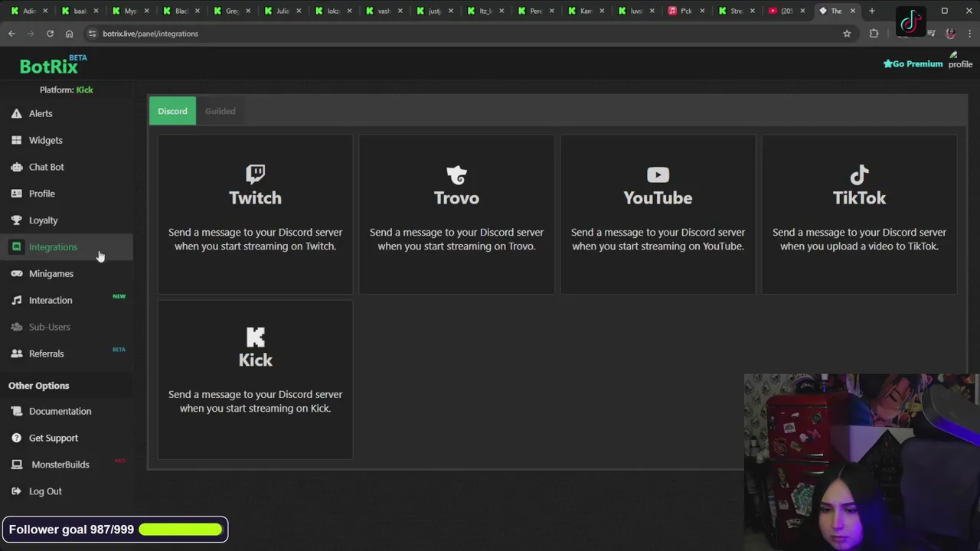Viewport: 980px width, 551px height.
Task: Open Loyalty menu item
Action: pos(43,220)
